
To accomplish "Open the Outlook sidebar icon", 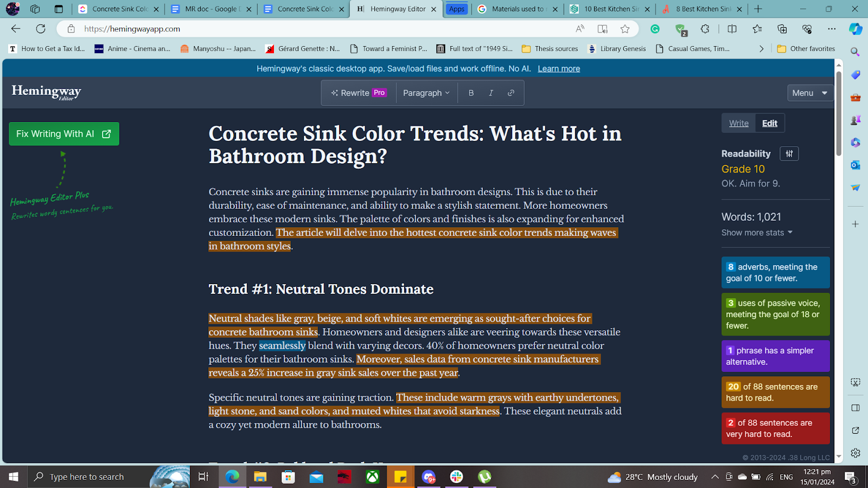I will point(856,165).
